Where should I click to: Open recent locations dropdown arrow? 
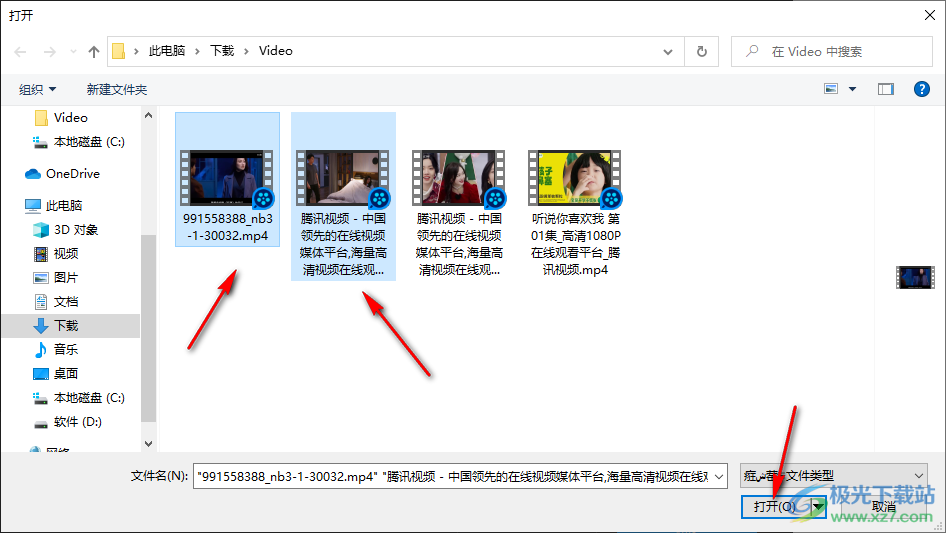click(73, 52)
